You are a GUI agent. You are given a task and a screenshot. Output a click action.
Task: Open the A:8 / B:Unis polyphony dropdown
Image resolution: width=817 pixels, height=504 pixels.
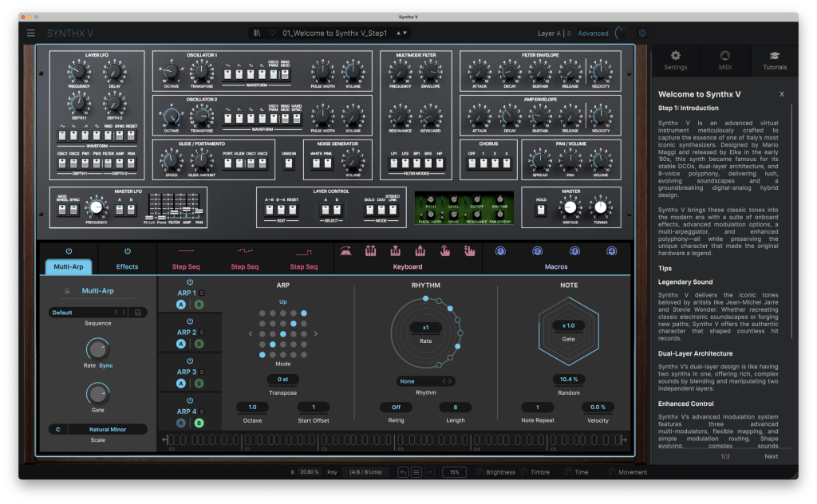[x=365, y=472]
